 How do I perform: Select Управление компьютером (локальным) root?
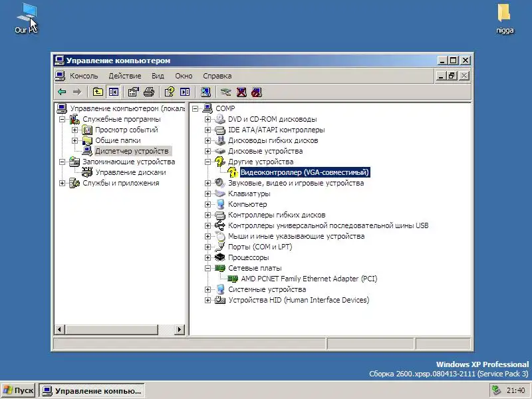pyautogui.click(x=128, y=108)
